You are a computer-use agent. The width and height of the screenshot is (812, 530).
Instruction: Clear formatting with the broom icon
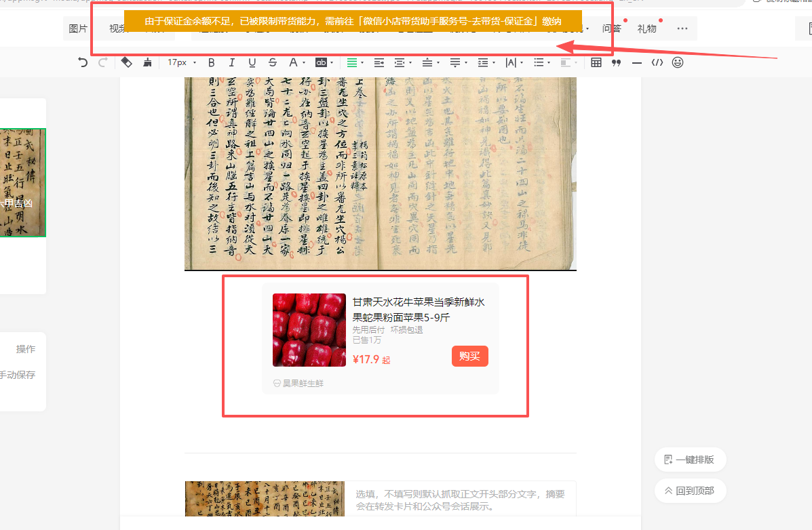[x=148, y=62]
